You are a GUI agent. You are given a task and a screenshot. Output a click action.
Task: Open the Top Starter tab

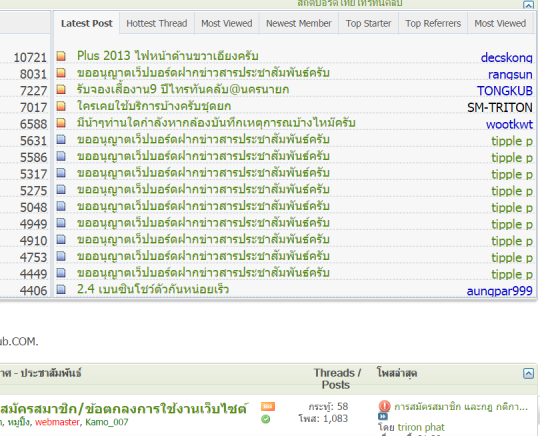pyautogui.click(x=368, y=23)
